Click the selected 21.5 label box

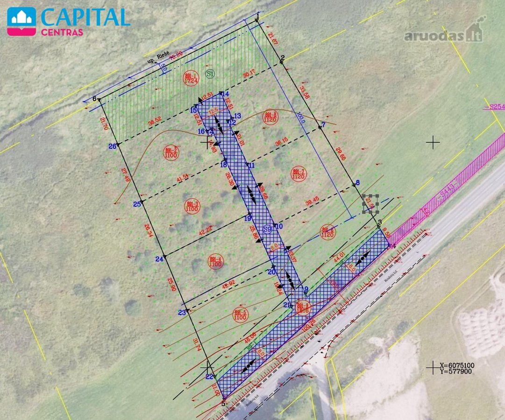[x=370, y=203]
